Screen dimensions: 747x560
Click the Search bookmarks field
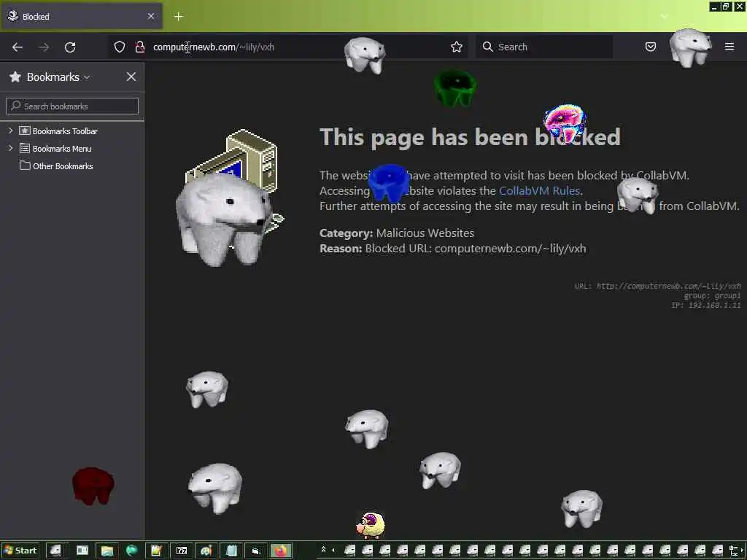click(x=72, y=106)
